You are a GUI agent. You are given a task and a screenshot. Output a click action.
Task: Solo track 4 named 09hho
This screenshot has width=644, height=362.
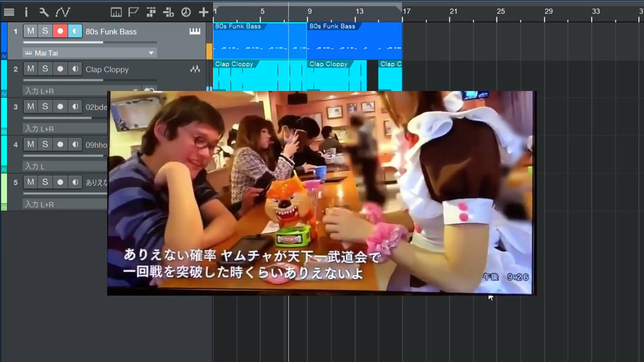click(45, 145)
